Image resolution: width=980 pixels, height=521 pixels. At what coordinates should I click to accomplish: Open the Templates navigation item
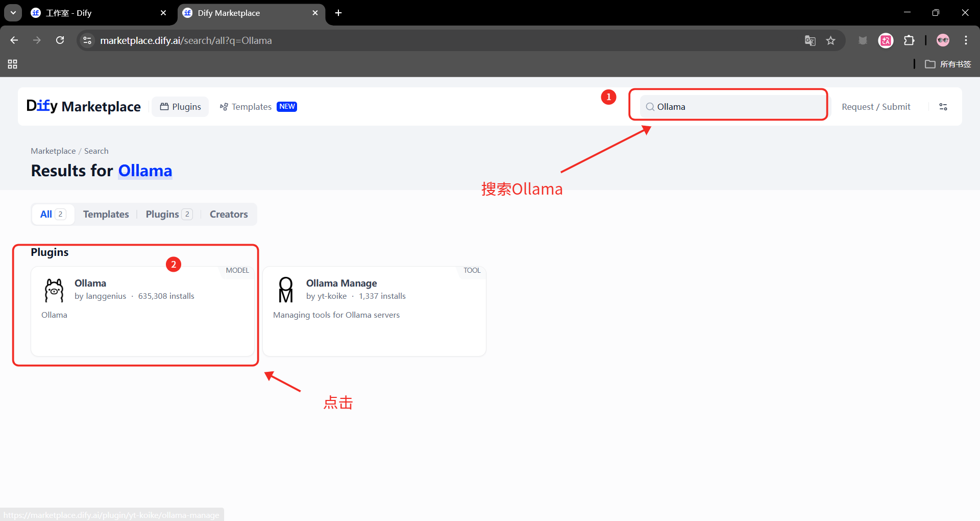(x=258, y=107)
